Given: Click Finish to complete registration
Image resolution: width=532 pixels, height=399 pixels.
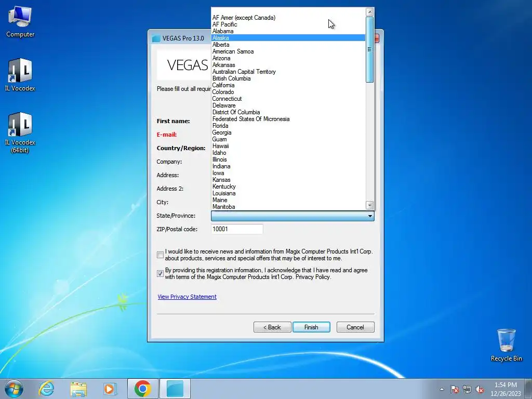Looking at the screenshot, I should (311, 327).
